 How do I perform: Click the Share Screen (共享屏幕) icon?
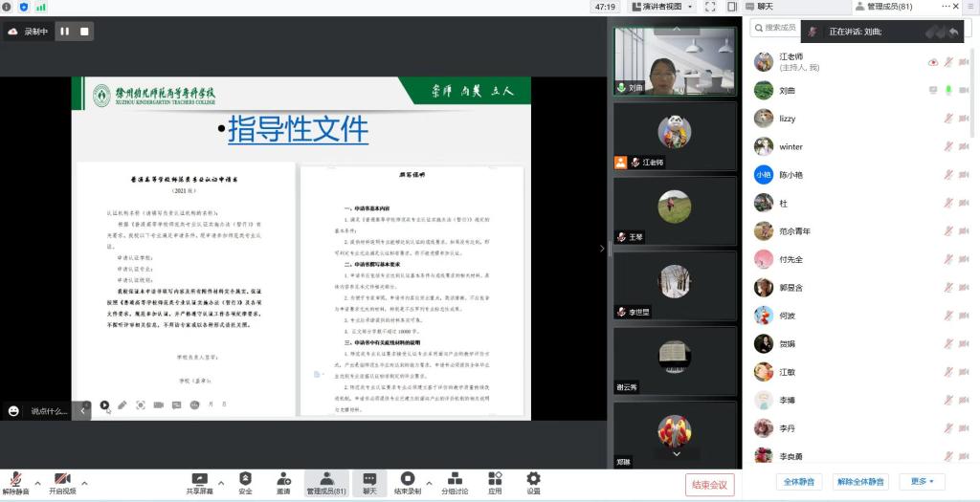[x=199, y=478]
